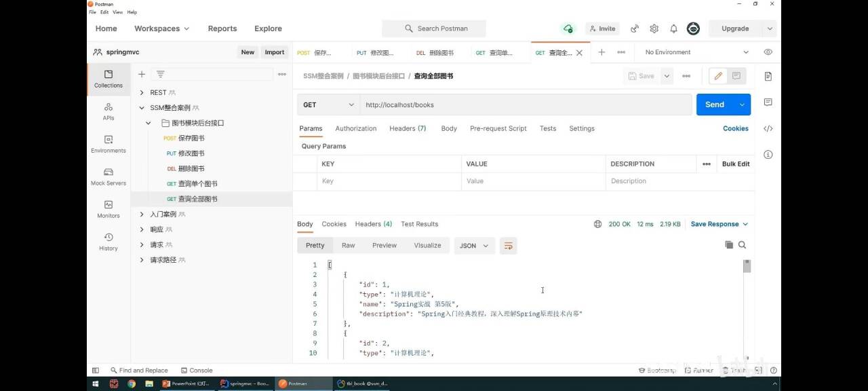This screenshot has width=868, height=391.
Task: Click the cloud sync status icon
Action: (x=568, y=29)
